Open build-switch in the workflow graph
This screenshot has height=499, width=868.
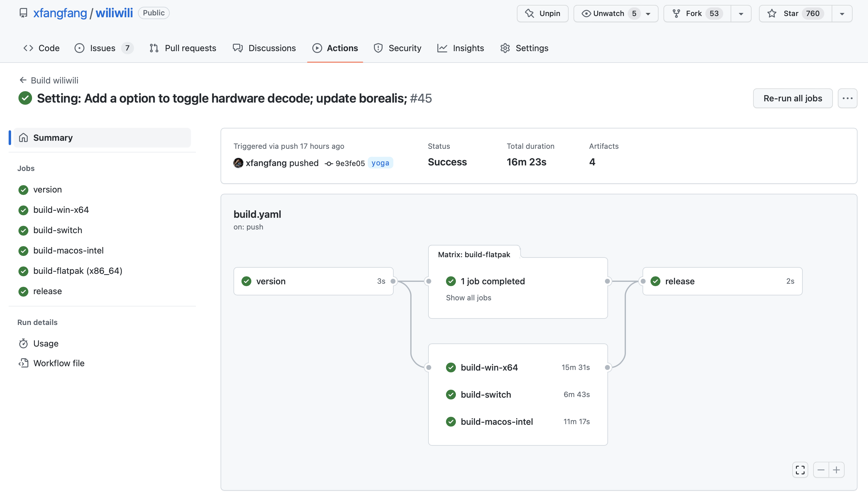pos(518,395)
